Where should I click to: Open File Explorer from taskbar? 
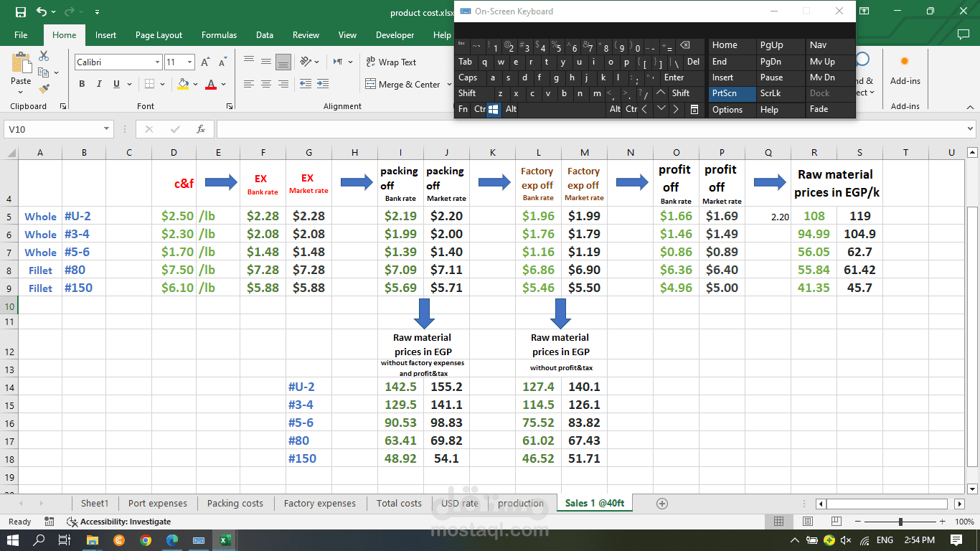point(93,540)
